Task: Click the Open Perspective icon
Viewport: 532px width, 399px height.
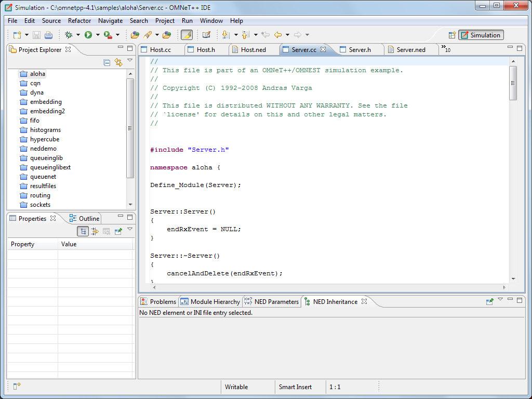Action: 452,35
